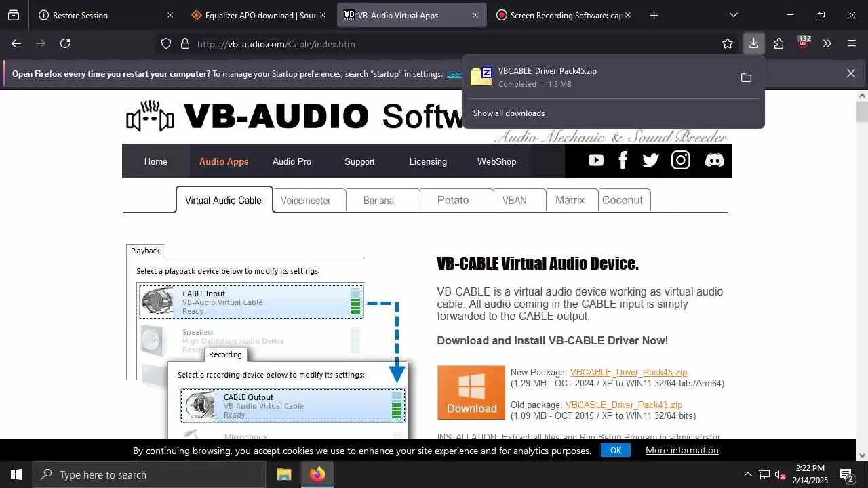Click the orange Windows Download button

click(x=471, y=392)
